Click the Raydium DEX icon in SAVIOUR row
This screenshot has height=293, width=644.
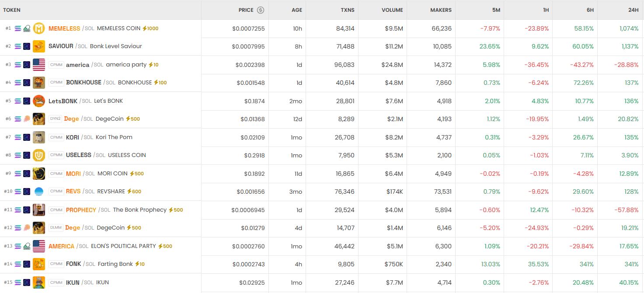26,46
